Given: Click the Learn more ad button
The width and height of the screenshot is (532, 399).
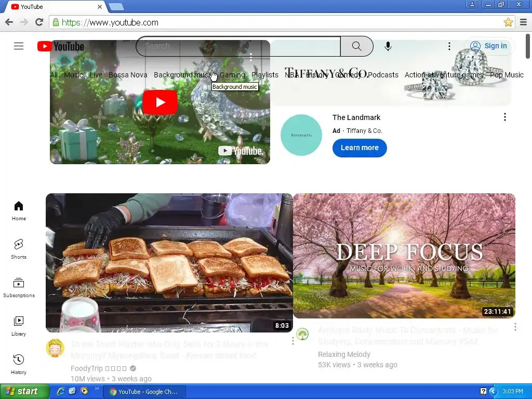Looking at the screenshot, I should coord(360,148).
